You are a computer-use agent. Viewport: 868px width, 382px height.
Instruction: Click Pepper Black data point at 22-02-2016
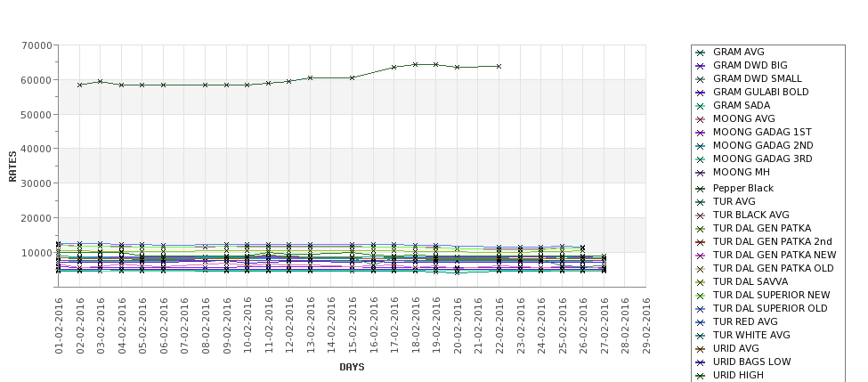[499, 66]
